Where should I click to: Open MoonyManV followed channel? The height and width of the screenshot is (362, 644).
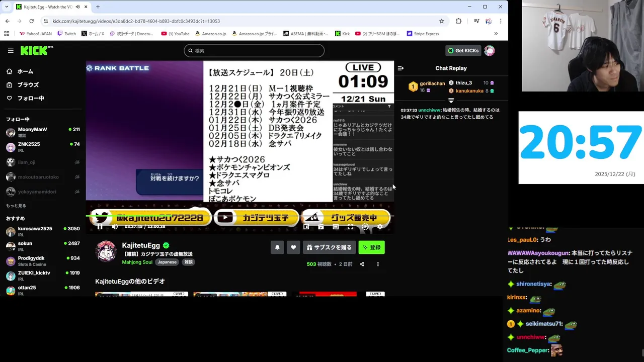(x=43, y=132)
